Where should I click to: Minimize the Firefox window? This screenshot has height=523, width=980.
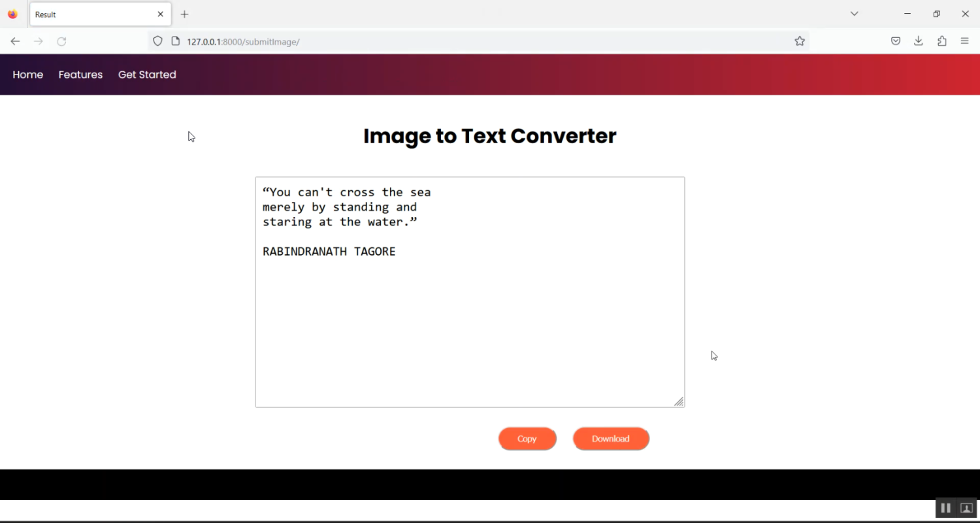(x=907, y=14)
